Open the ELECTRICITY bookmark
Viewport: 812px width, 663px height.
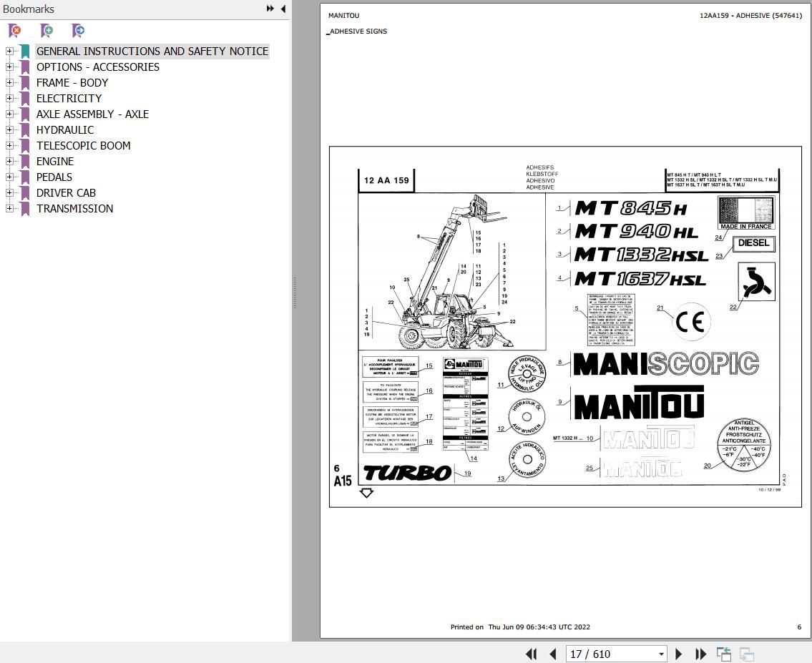click(69, 98)
